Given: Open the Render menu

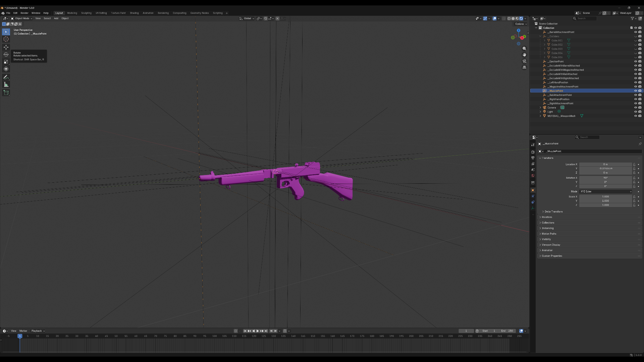Looking at the screenshot, I should (x=24, y=13).
